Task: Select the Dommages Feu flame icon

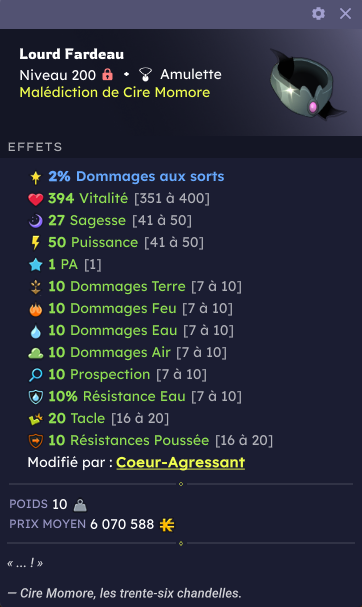Action: (x=36, y=309)
